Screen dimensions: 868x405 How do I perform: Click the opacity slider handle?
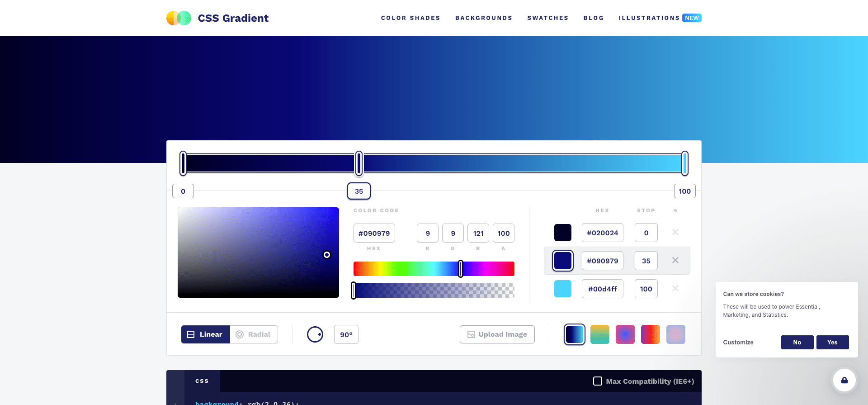coord(354,291)
